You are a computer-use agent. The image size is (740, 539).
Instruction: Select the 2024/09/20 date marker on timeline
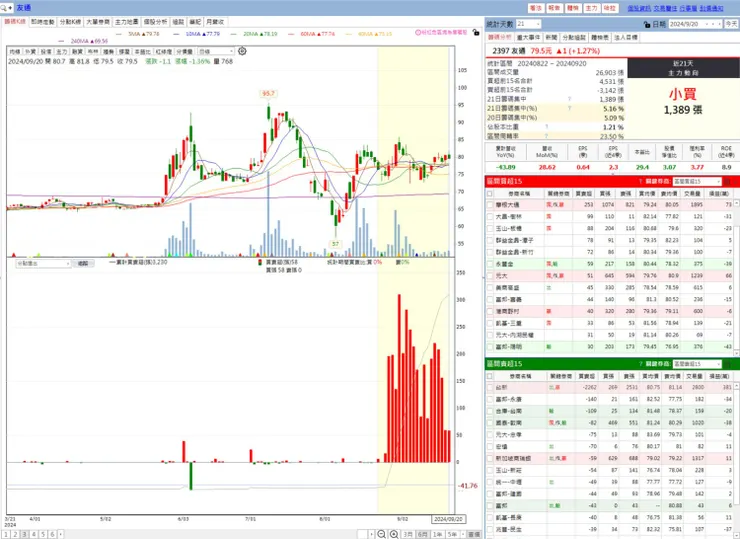(x=448, y=519)
